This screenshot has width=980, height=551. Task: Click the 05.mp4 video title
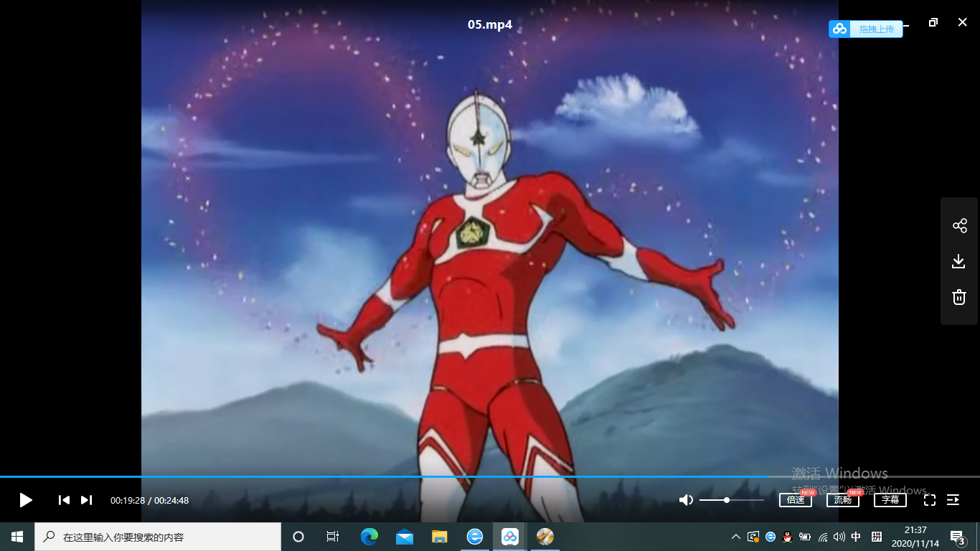490,25
